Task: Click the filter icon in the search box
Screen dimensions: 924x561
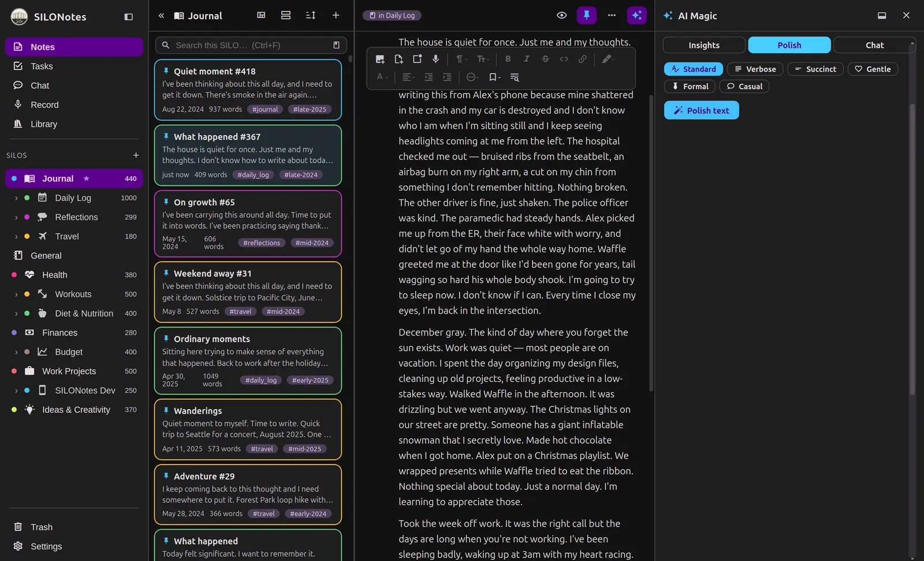Action: point(336,45)
